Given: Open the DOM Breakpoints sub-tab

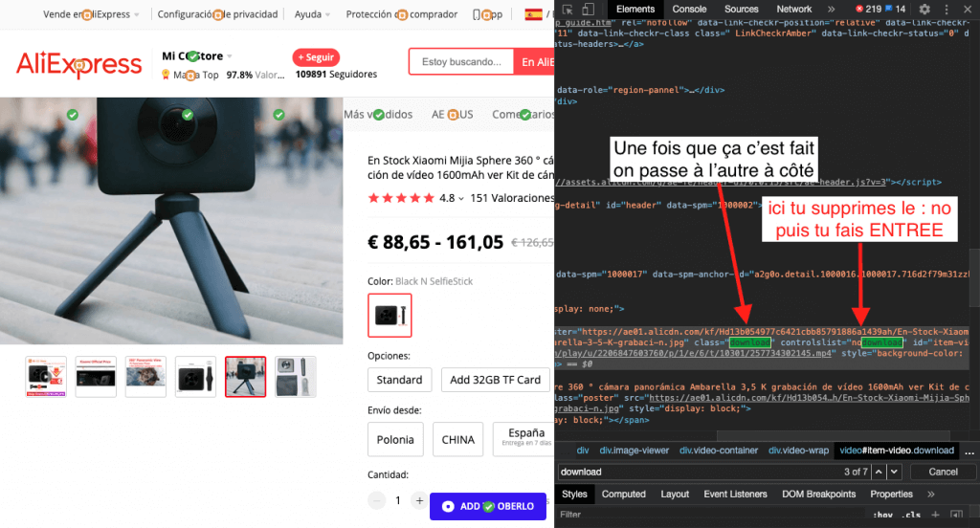Looking at the screenshot, I should click(819, 494).
